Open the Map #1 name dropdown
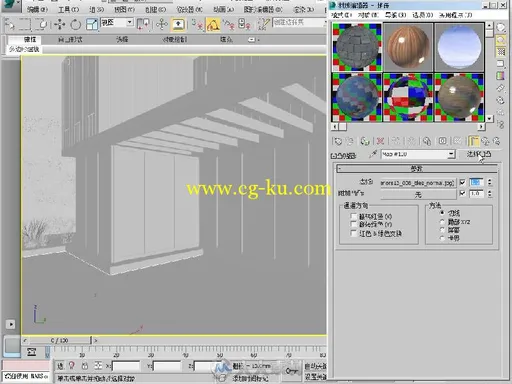The width and height of the screenshot is (512, 384). [451, 154]
